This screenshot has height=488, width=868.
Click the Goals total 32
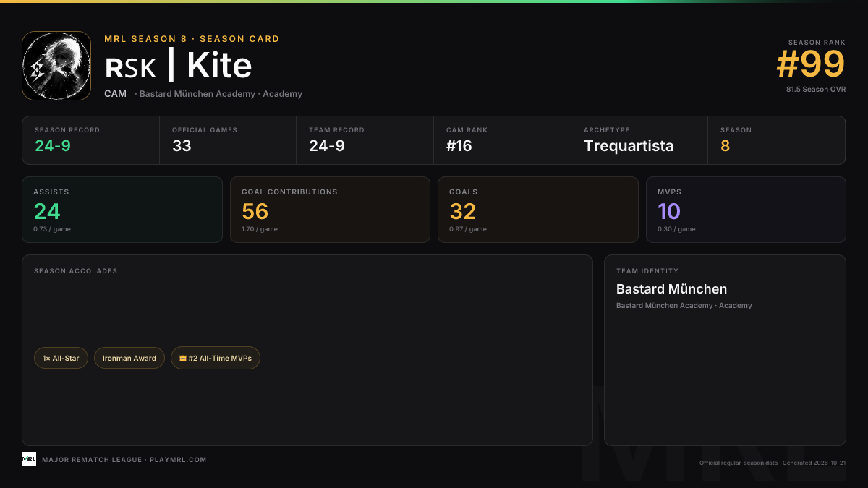463,211
